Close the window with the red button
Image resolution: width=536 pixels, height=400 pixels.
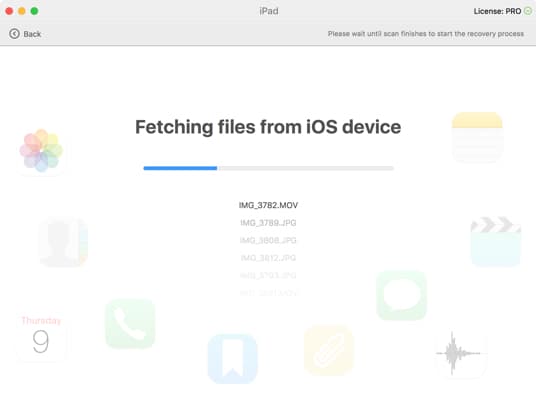click(9, 11)
